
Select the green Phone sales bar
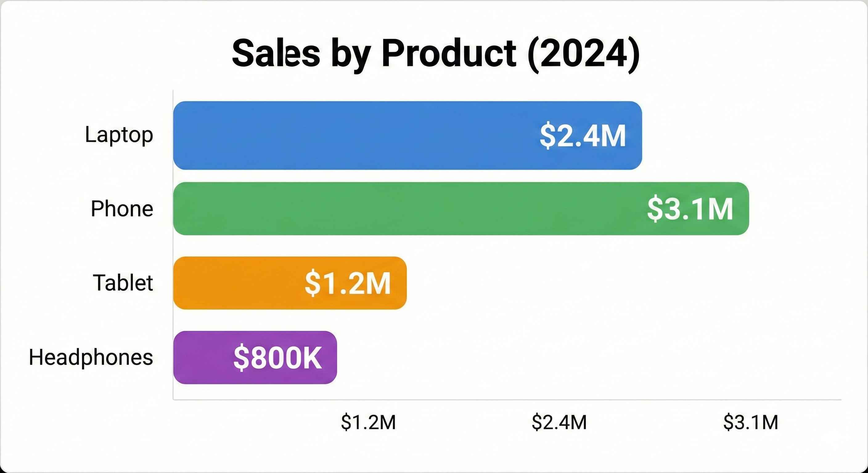pyautogui.click(x=404, y=209)
